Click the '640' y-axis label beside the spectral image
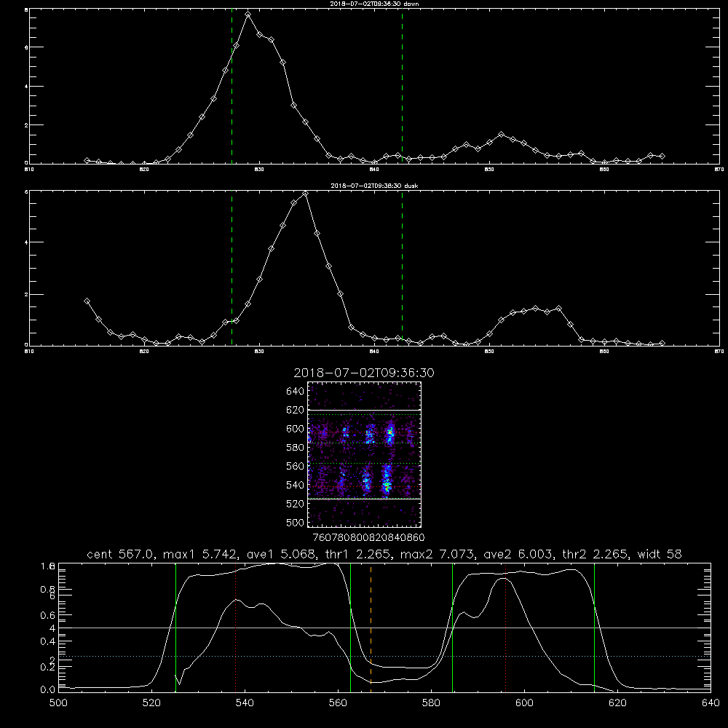The height and width of the screenshot is (728, 728). tap(295, 392)
